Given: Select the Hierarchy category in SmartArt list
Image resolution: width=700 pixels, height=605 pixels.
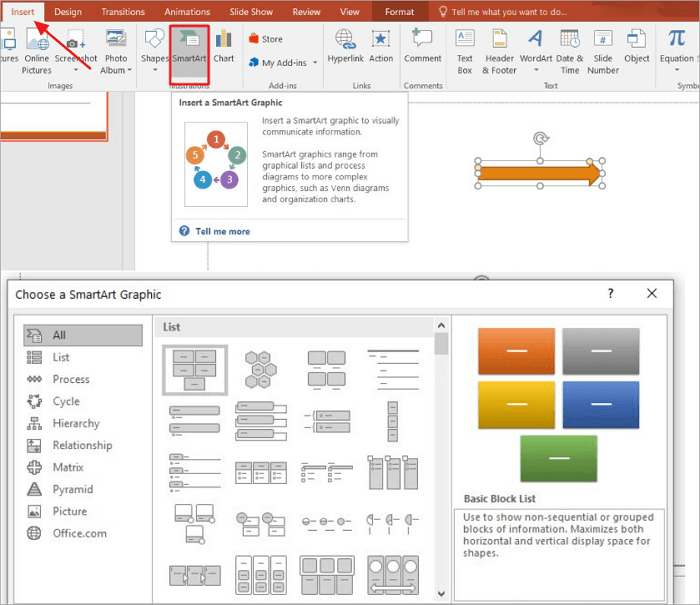Looking at the screenshot, I should point(75,423).
